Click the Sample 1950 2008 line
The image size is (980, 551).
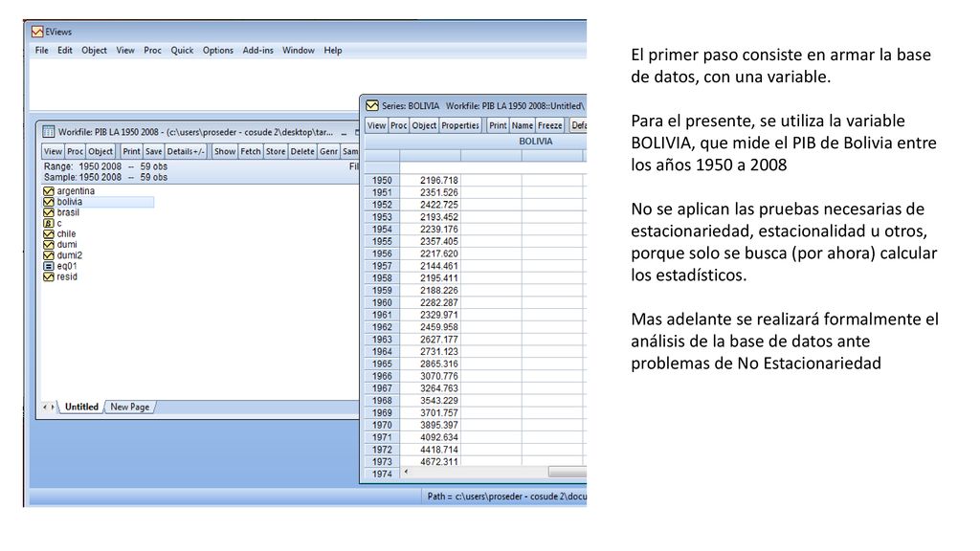(105, 177)
